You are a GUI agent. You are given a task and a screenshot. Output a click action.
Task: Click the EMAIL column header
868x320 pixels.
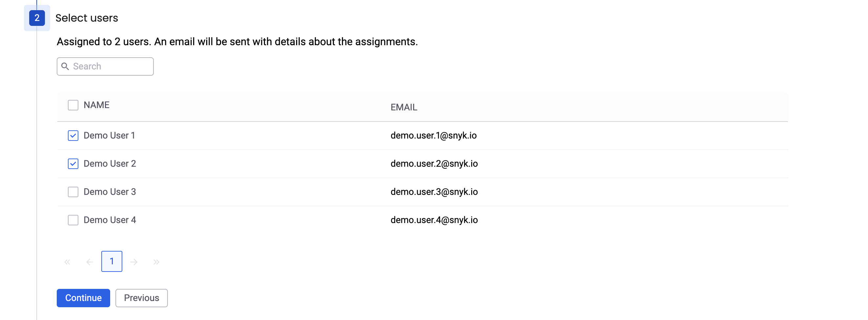click(x=404, y=107)
